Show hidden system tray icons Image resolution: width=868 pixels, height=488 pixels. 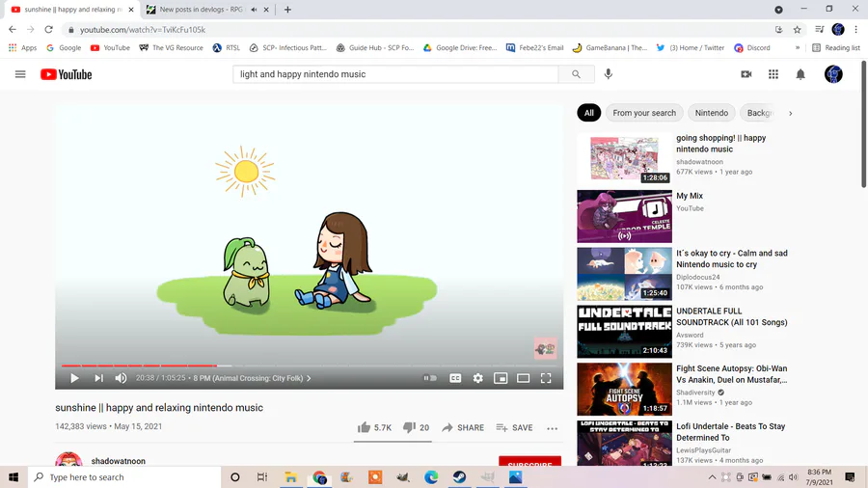tap(712, 477)
